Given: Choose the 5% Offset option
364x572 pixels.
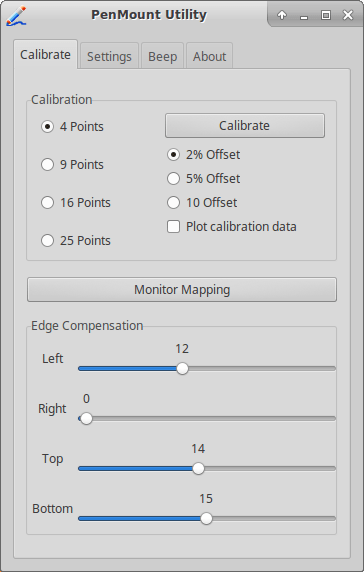Looking at the screenshot, I should pyautogui.click(x=204, y=179).
